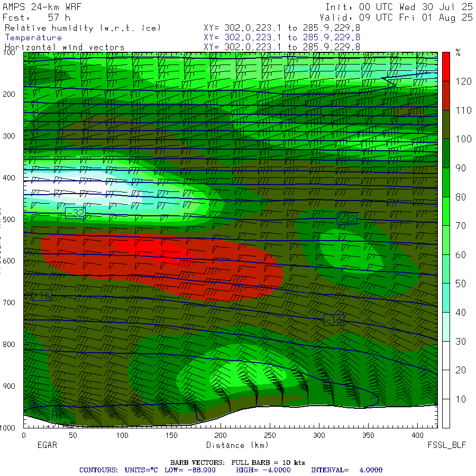Image resolution: width=476 pixels, height=476 pixels.
Task: Click the '250' distance axis label
Action: [x=270, y=435]
